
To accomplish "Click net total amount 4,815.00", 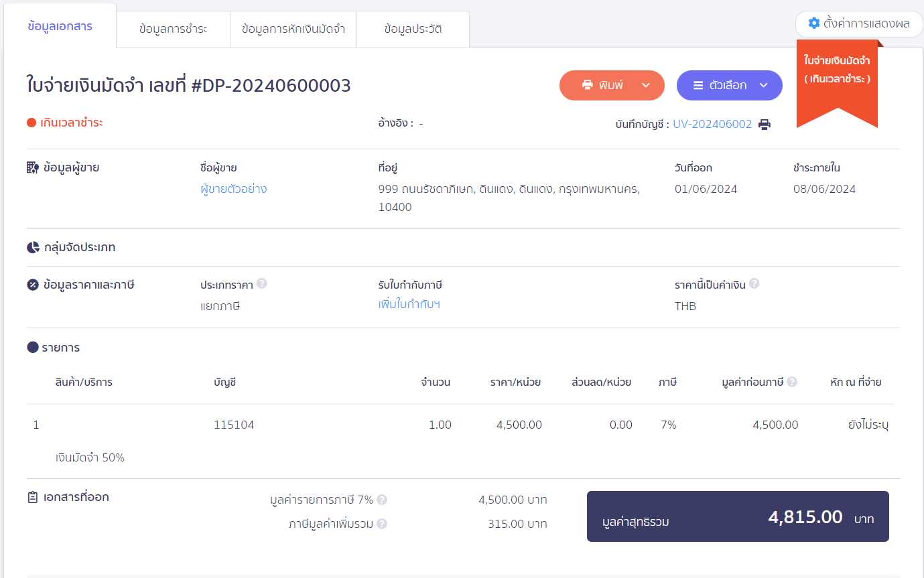I will click(805, 517).
